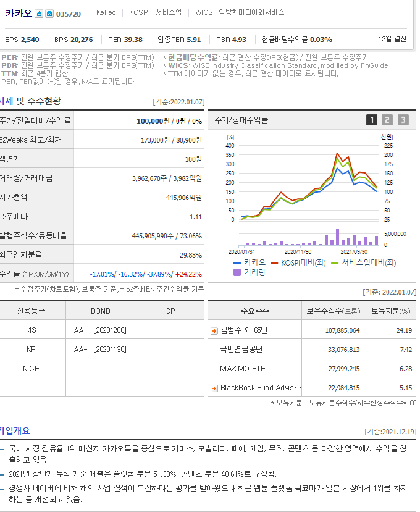This screenshot has width=420, height=512.
Task: Click KR bond rating AA- [20201130]
Action: [x=100, y=350]
